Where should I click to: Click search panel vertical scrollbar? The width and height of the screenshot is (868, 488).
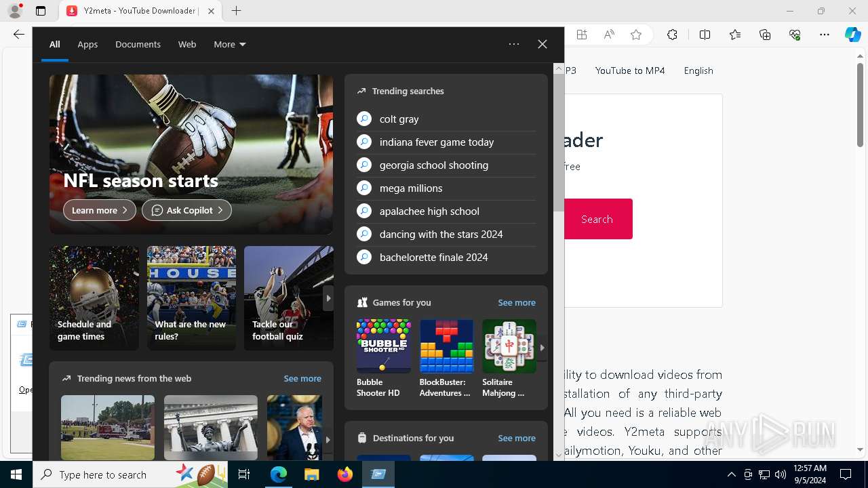(x=559, y=142)
